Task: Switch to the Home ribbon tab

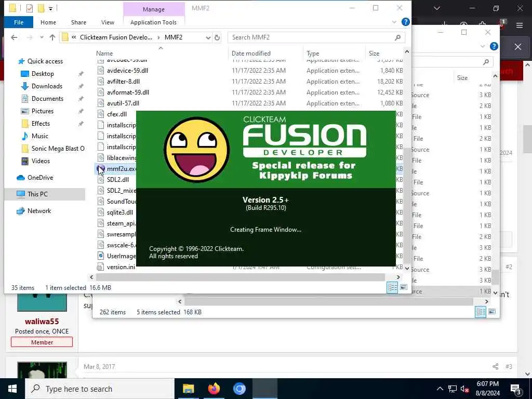Action: pyautogui.click(x=48, y=22)
